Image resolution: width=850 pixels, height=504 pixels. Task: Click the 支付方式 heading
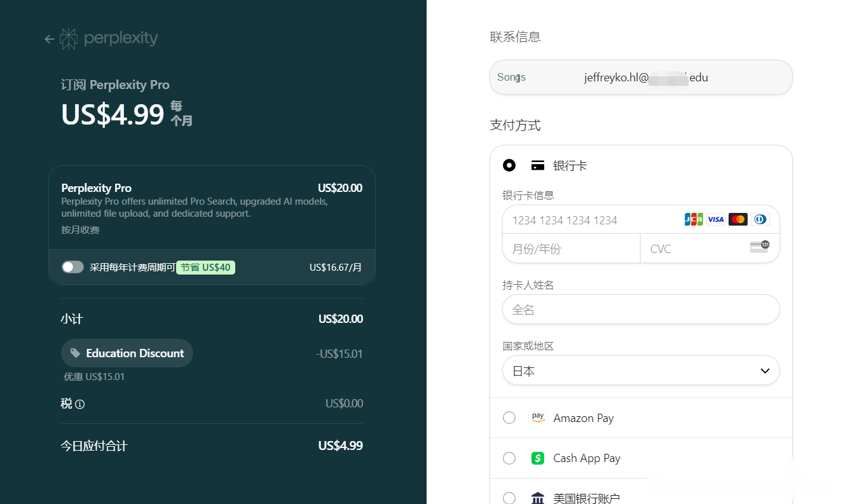tap(515, 125)
